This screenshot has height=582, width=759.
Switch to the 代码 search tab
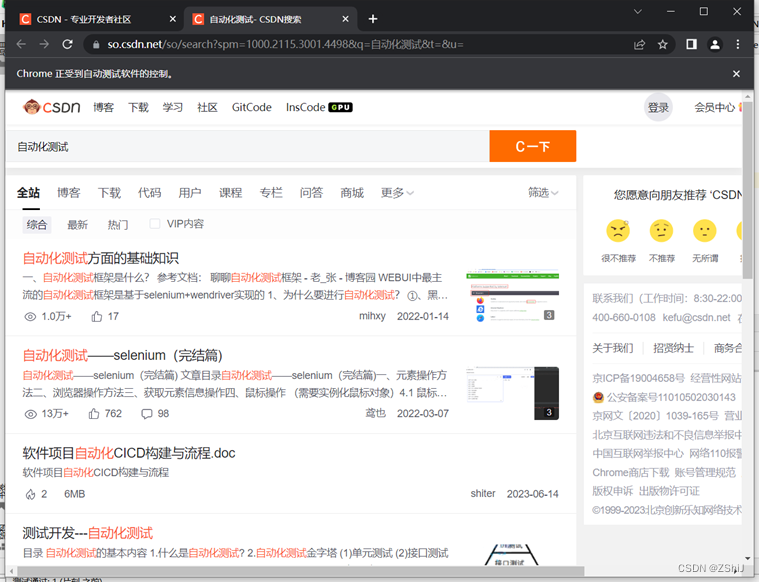[x=150, y=193]
